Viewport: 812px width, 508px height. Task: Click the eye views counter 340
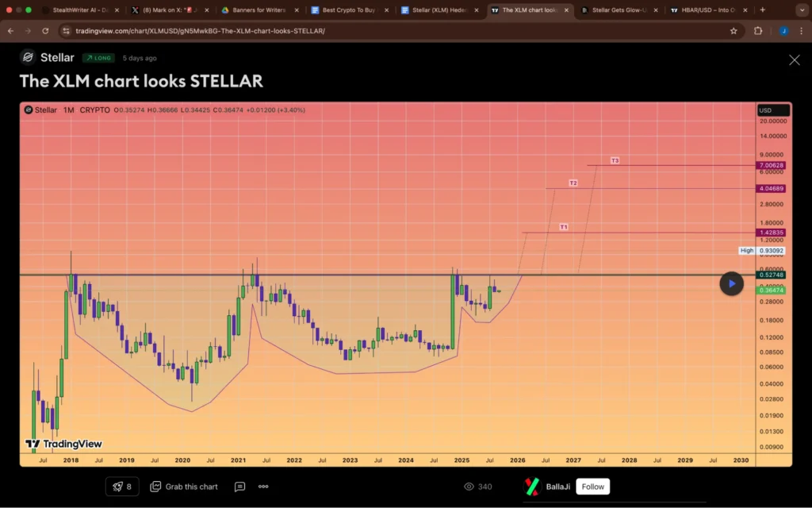click(478, 487)
